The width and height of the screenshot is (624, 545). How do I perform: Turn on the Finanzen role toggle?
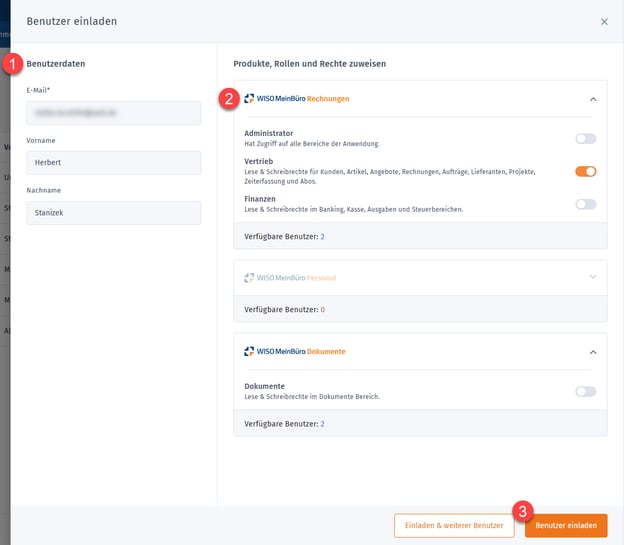coord(585,204)
